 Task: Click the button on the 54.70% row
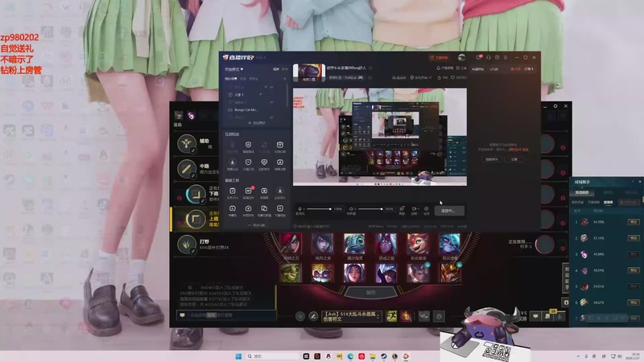click(634, 222)
